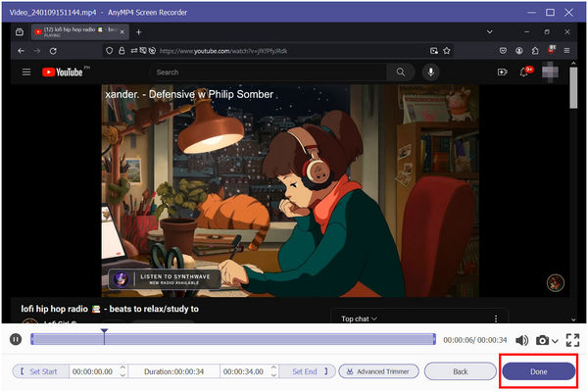The image size is (588, 392).
Task: Click the channel watermark in video corner
Action: [x=556, y=283]
